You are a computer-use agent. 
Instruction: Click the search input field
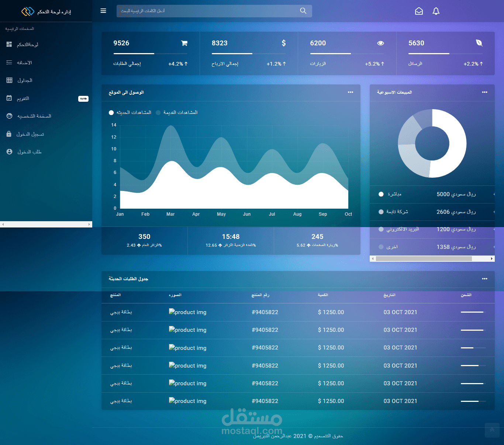(214, 11)
